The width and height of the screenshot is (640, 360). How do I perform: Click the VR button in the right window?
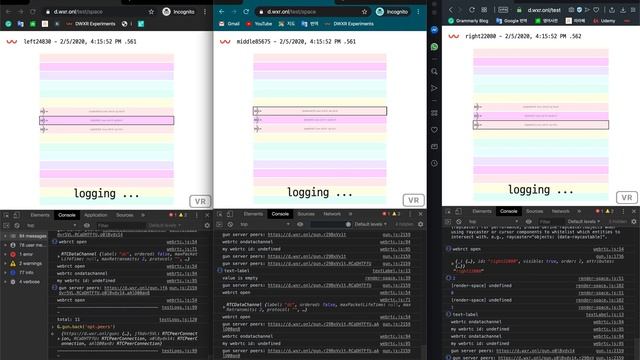627,197
